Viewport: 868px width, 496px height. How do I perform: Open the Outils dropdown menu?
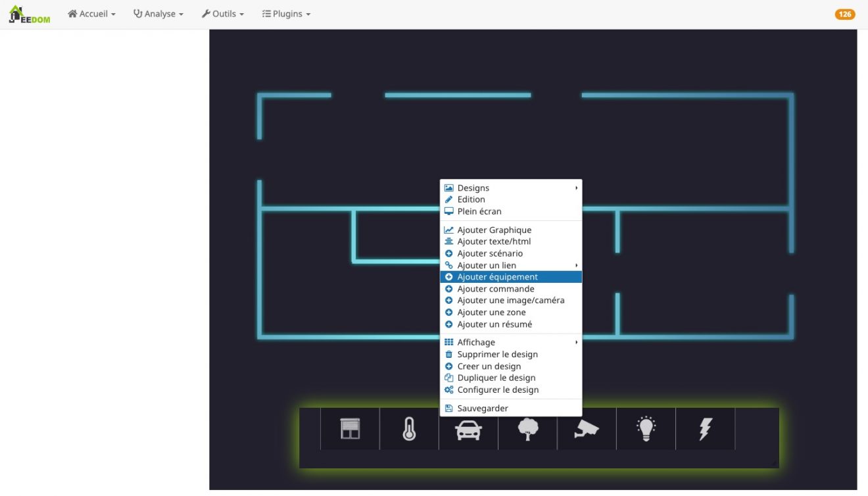[223, 13]
